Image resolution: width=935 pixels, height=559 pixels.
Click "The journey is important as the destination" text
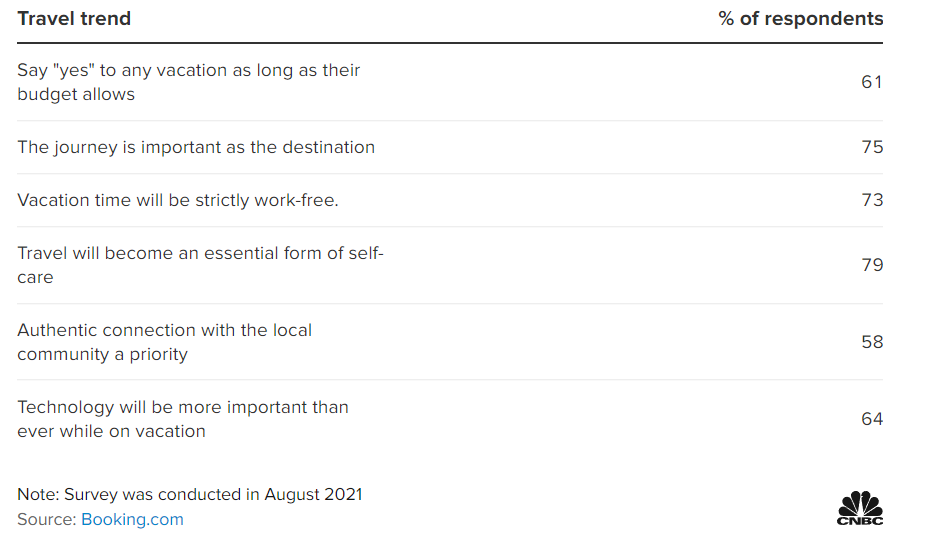point(196,147)
